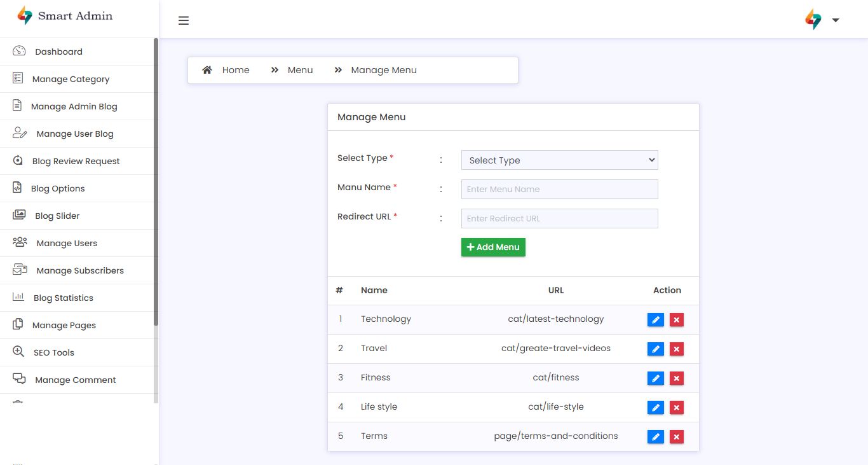The height and width of the screenshot is (465, 868).
Task: Open Manage Subscribers in sidebar
Action: [77, 270]
